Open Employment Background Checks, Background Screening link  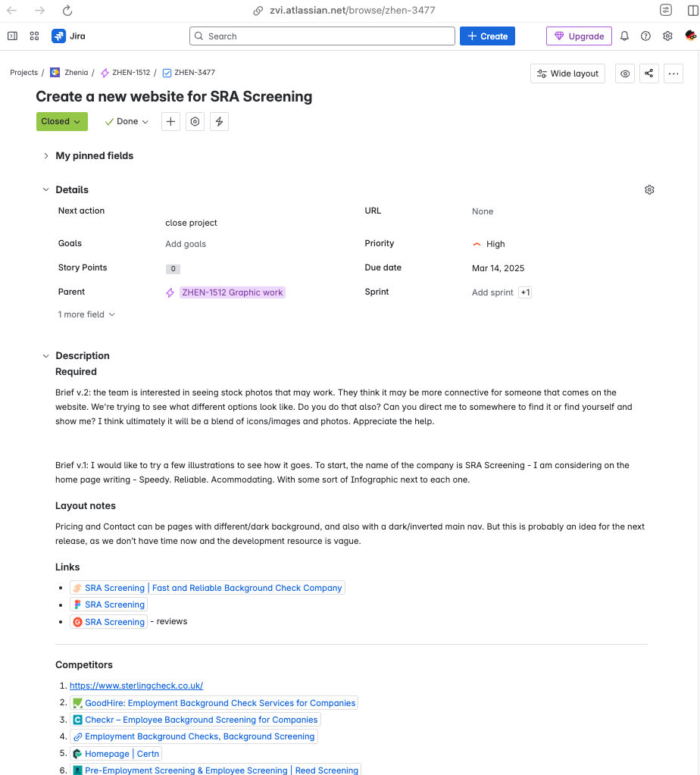(x=194, y=737)
